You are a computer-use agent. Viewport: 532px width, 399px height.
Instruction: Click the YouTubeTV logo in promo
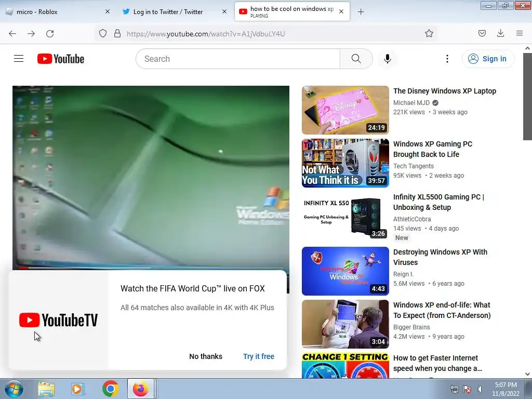coord(58,320)
